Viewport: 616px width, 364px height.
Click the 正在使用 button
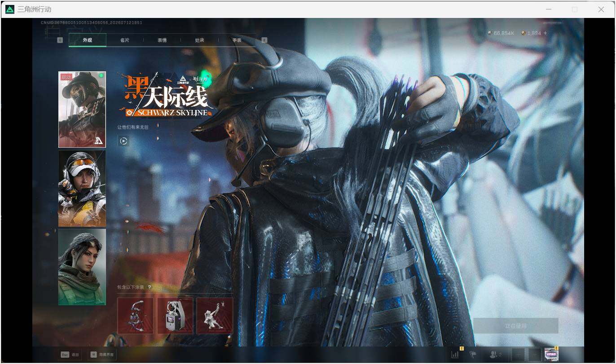point(516,326)
